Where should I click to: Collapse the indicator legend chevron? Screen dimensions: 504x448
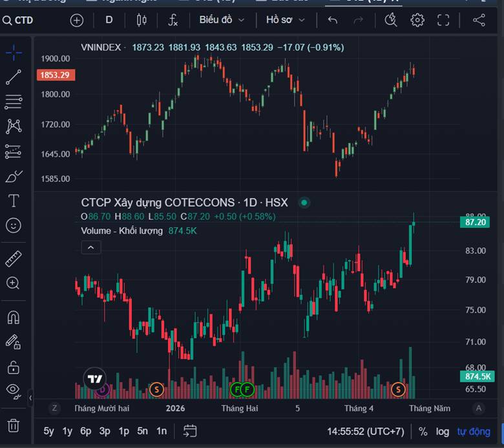[x=91, y=248]
